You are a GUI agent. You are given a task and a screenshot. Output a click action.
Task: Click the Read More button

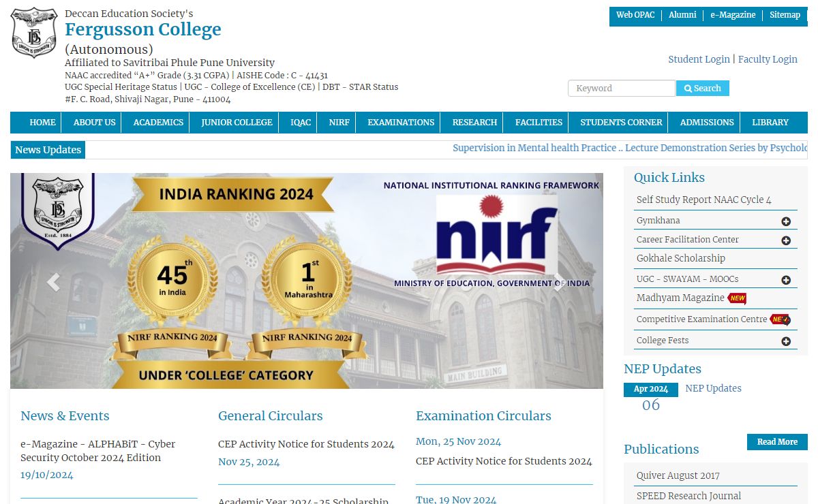tap(777, 442)
